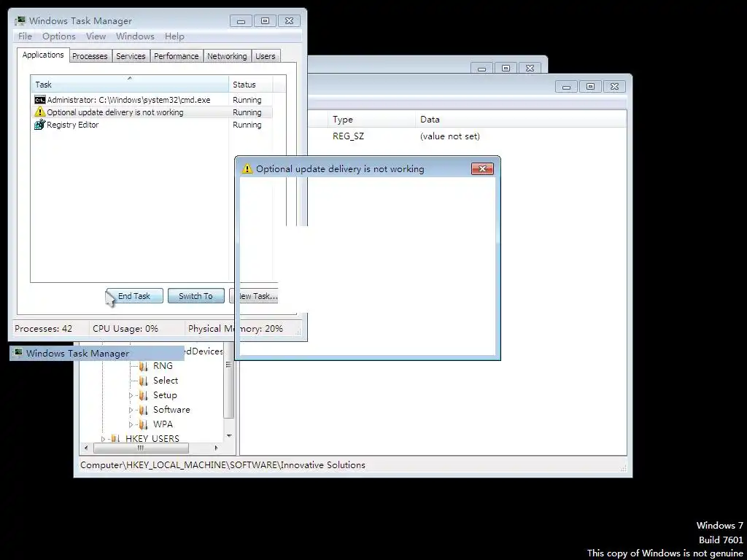Click the WPA folder icon
The image size is (747, 560).
144,424
